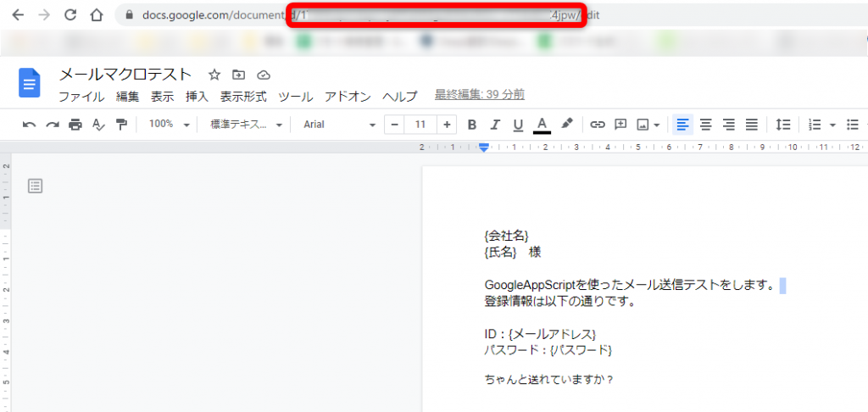Click the font size field showing 11
Screen dimensions: 868x412
tap(420, 125)
